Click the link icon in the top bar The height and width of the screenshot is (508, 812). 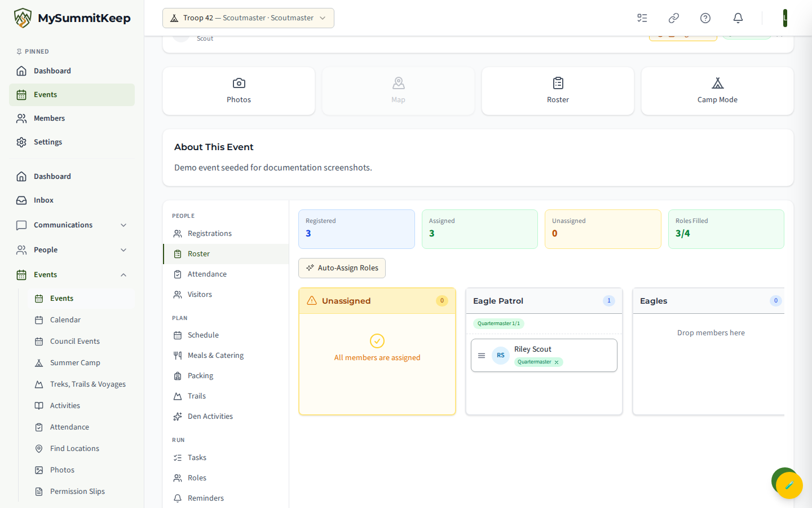point(674,18)
